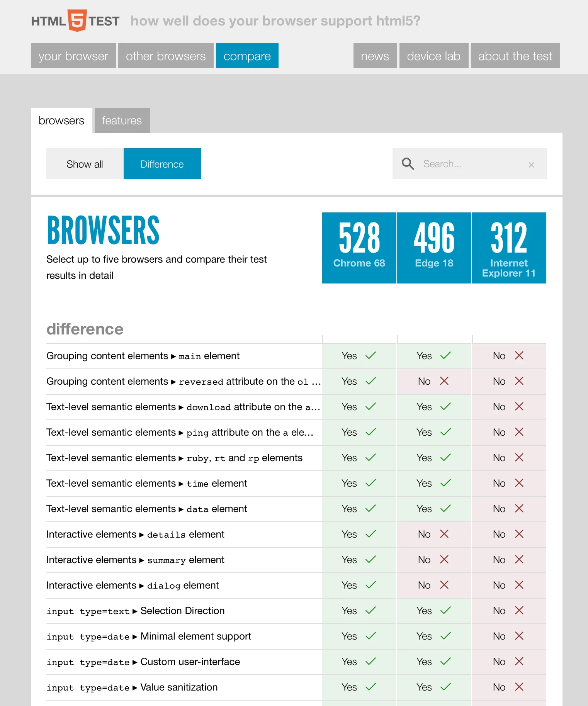
Task: Click 'Minimal element support' row label
Action: [149, 636]
